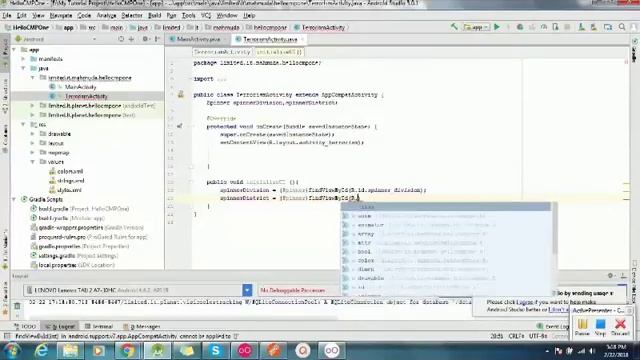This screenshot has width=640, height=360.
Task: Open the Terminal tool window tab
Action: pos(98,327)
